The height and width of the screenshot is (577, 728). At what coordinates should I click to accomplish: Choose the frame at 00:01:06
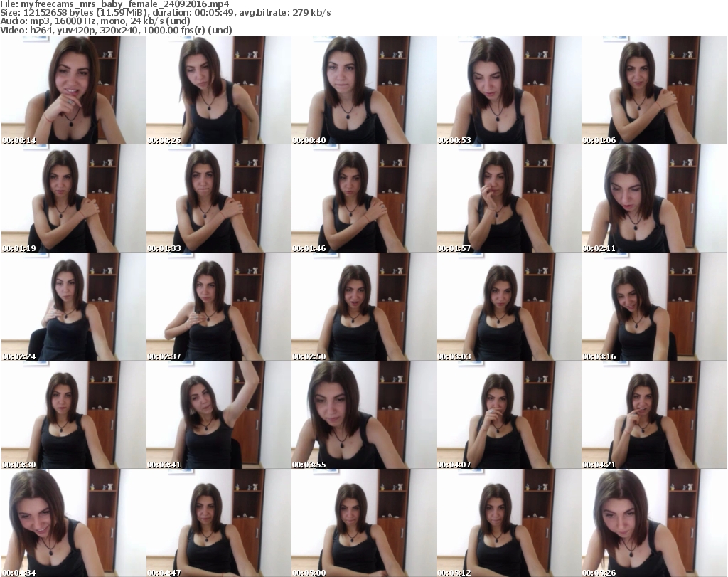tap(653, 91)
